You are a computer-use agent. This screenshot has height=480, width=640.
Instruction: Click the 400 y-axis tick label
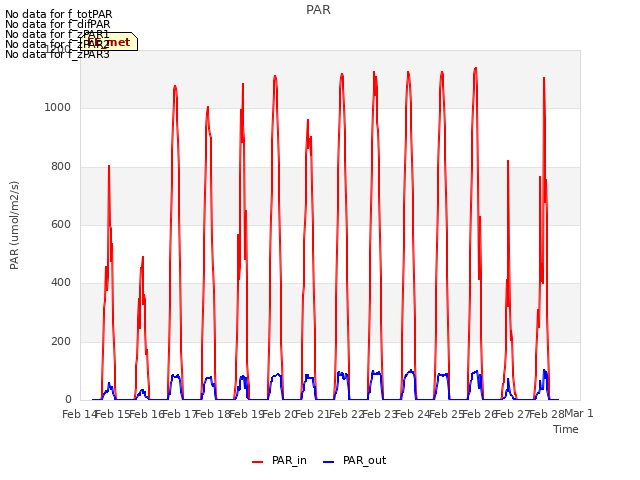pyautogui.click(x=61, y=283)
